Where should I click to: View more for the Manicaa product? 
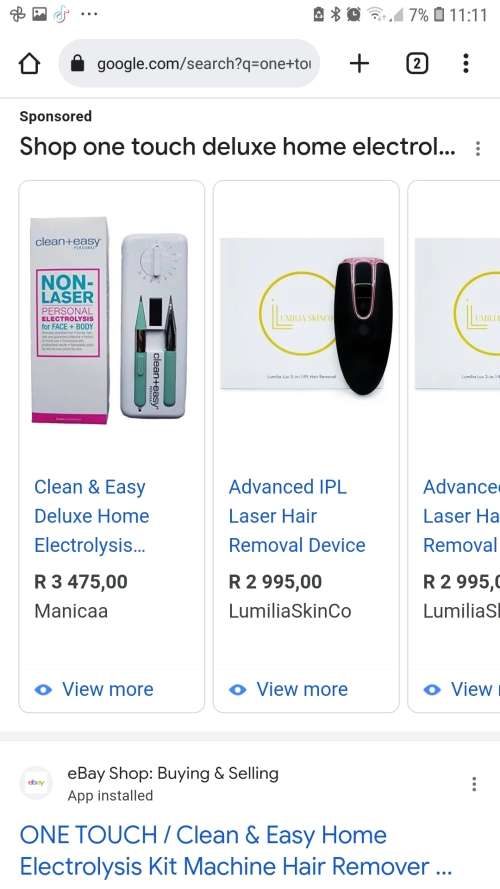click(94, 689)
